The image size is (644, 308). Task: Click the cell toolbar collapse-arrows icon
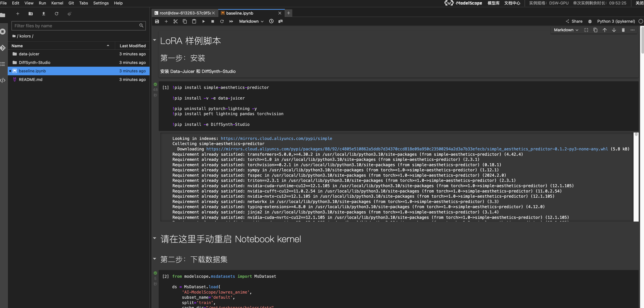point(586,30)
